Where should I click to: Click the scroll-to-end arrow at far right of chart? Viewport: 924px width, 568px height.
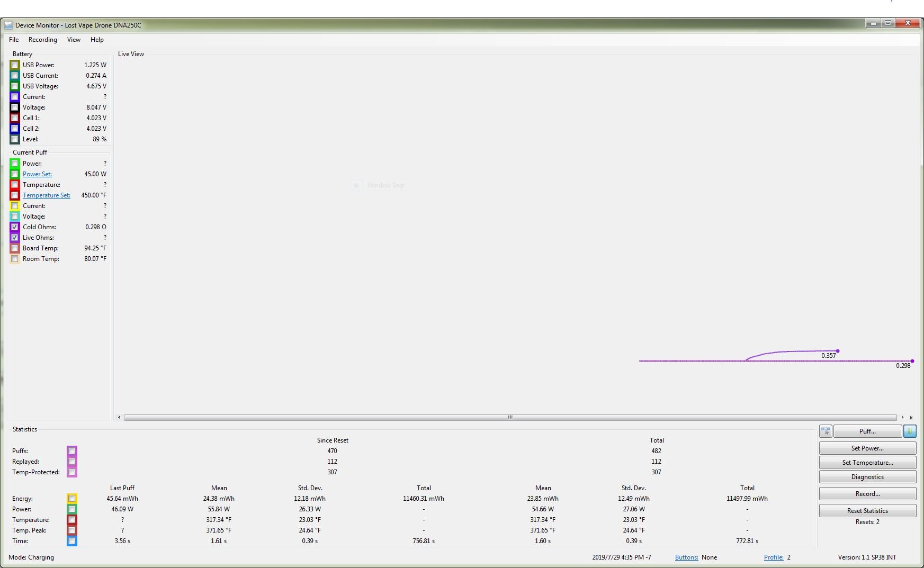tap(911, 418)
